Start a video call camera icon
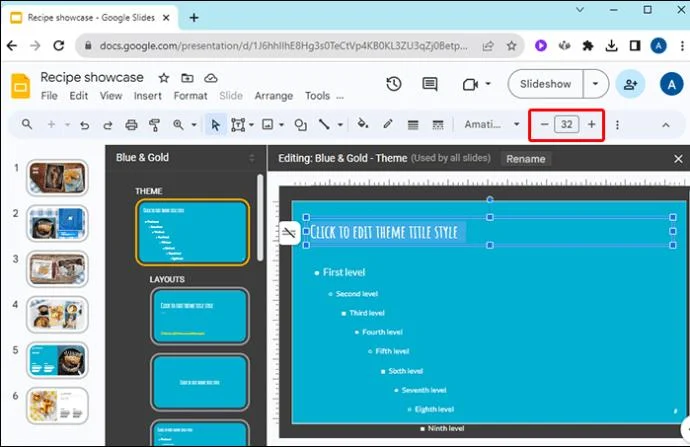This screenshot has width=690, height=447. 470,84
